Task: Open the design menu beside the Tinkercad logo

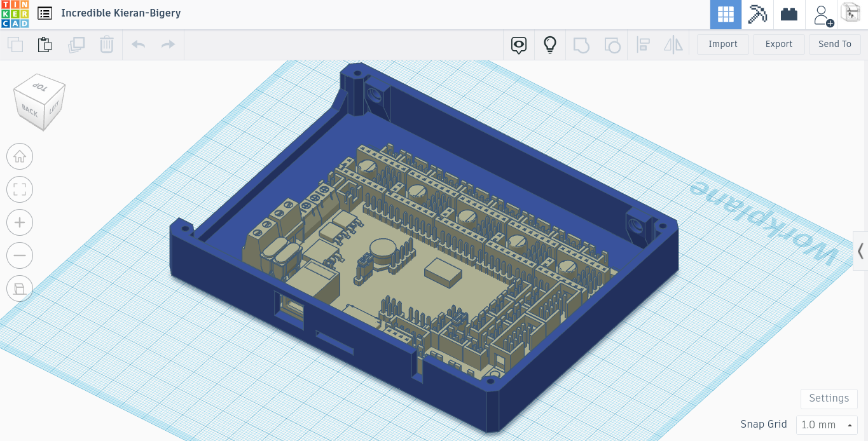Action: tap(43, 13)
